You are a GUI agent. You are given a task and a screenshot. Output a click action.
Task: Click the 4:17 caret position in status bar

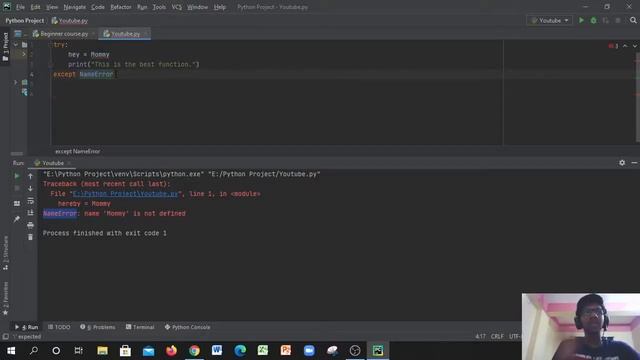(x=480, y=336)
